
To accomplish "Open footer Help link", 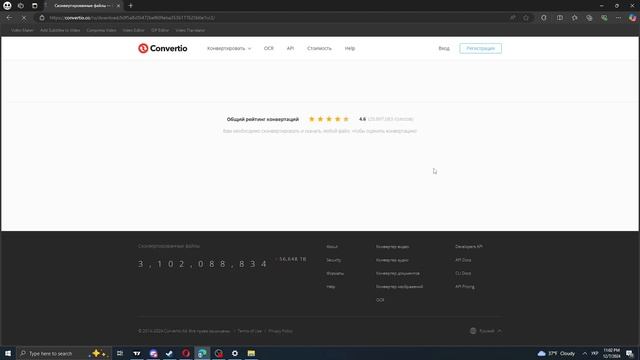I will coord(331,287).
